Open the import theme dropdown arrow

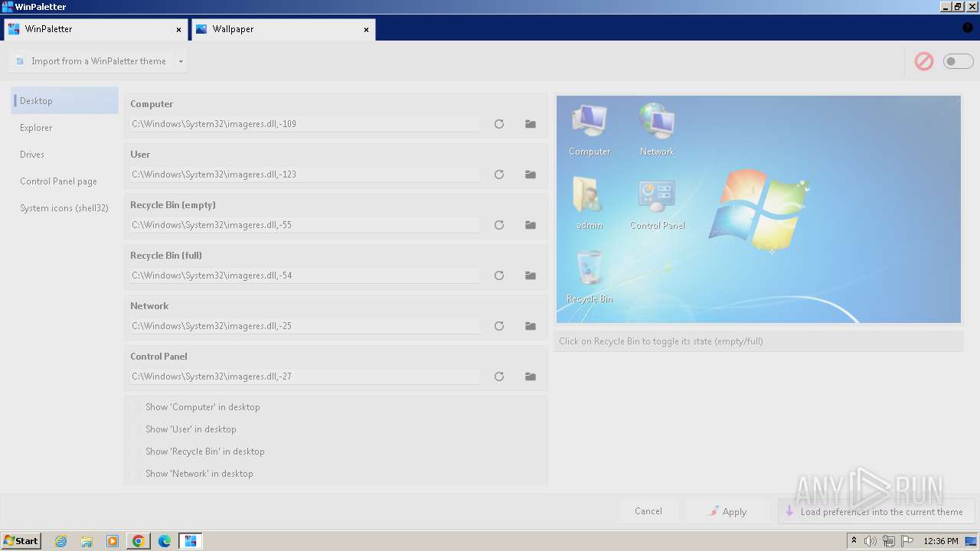181,61
